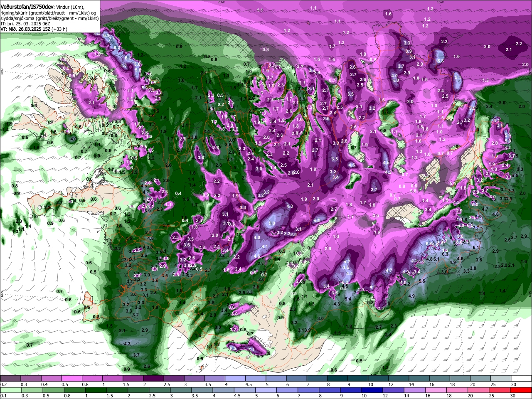Click the Veðurstofan/IS750dev title text
Image resolution: width=532 pixels, height=399 pixels.
point(27,7)
